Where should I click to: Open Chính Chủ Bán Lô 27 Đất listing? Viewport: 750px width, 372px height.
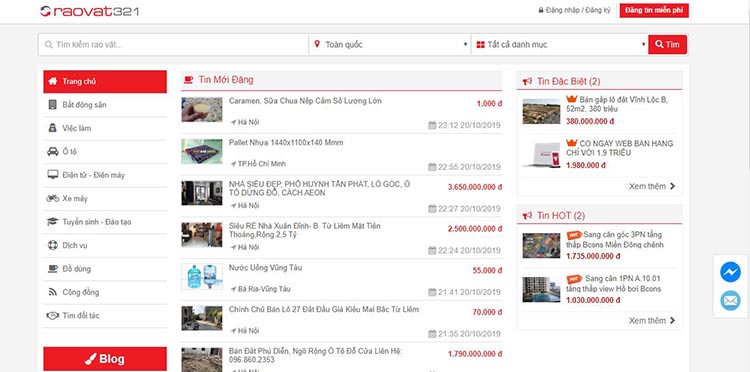(x=324, y=309)
